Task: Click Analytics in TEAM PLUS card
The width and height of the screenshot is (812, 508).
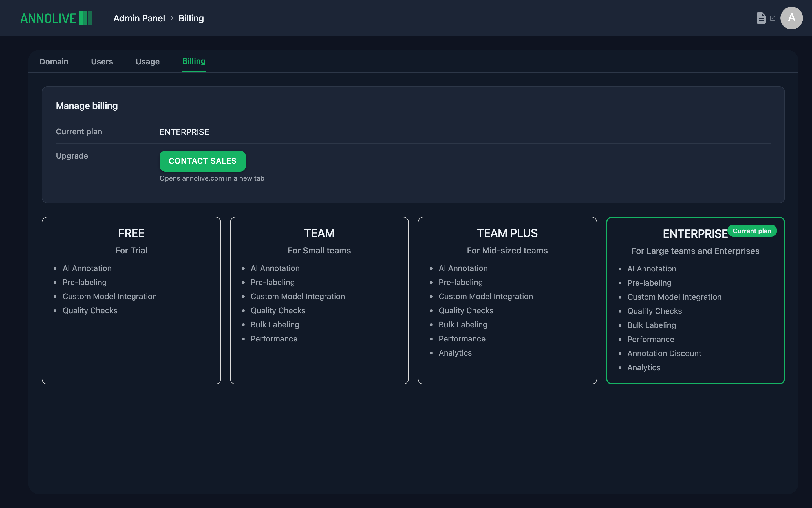Action: [x=455, y=353]
